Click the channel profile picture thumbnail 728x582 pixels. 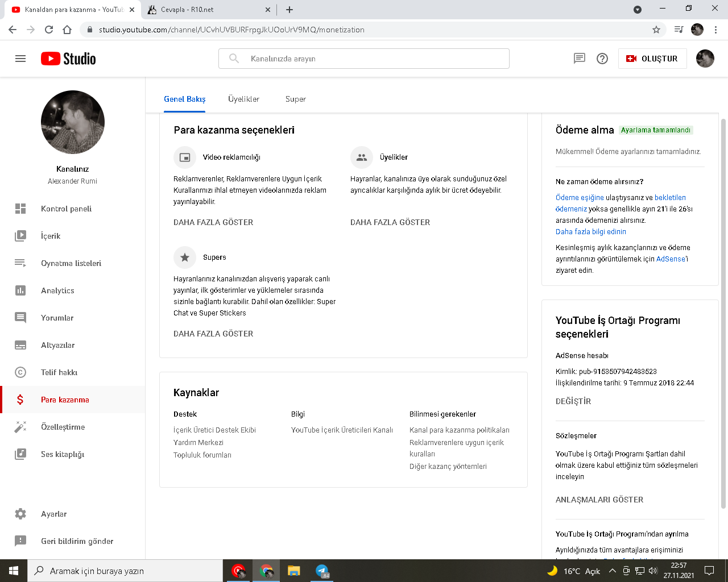point(73,122)
